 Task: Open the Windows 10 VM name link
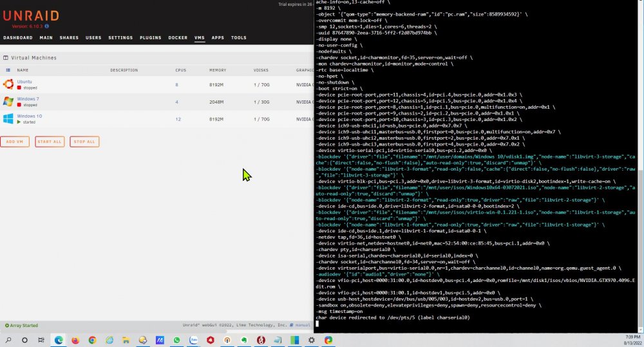coord(30,117)
